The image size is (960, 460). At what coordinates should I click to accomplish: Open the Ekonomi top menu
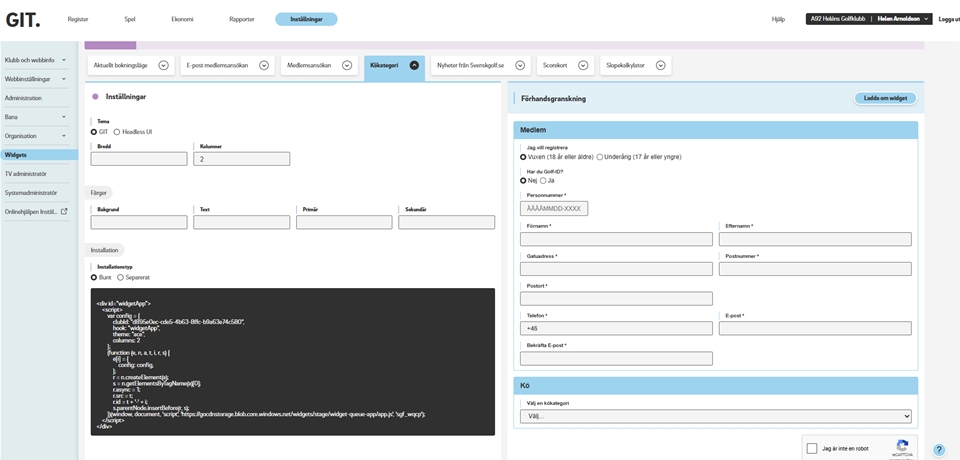[x=182, y=19]
